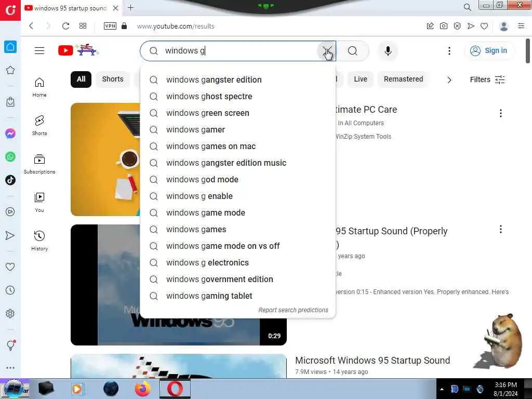Click the address bar URL
532x399 pixels.
[176, 26]
